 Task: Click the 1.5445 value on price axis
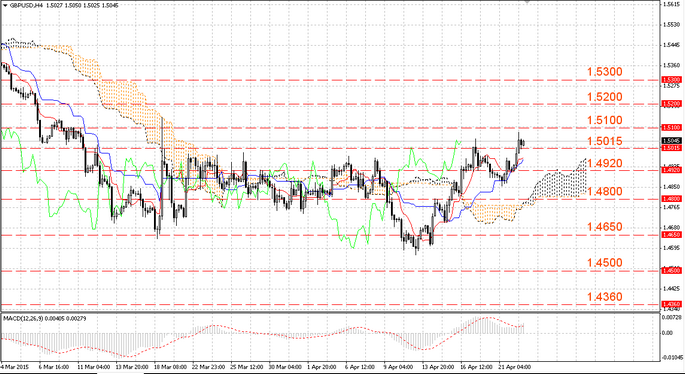(671, 45)
